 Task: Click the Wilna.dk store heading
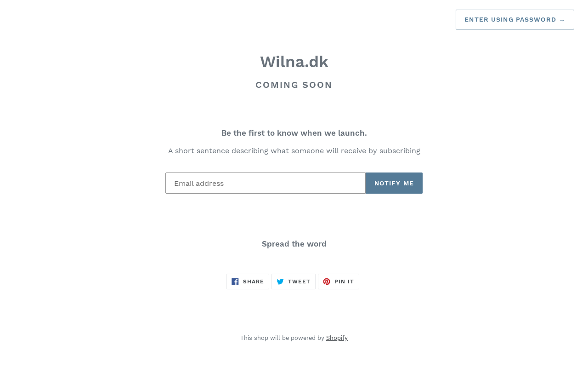[x=294, y=62]
